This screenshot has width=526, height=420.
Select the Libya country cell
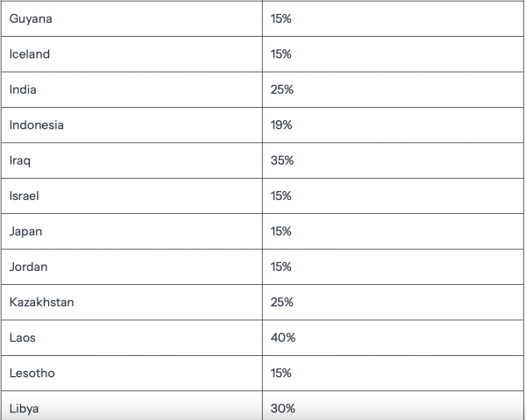pyautogui.click(x=24, y=409)
